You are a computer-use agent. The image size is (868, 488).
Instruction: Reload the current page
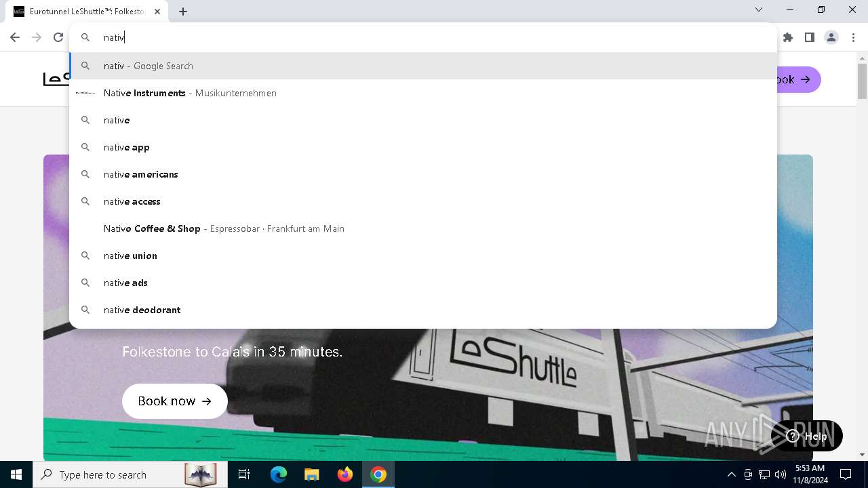click(58, 37)
